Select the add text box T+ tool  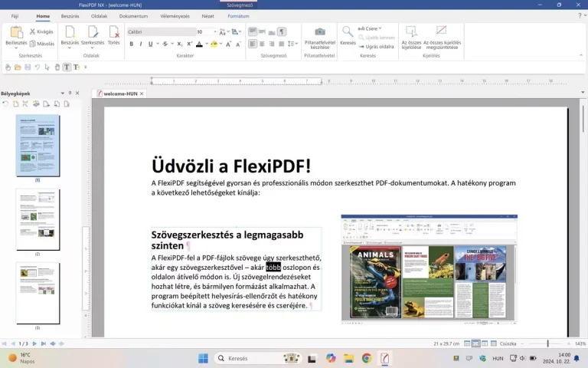coord(77,67)
